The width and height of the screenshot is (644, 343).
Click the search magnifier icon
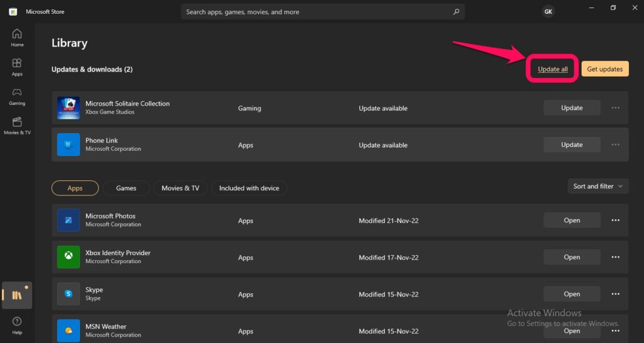click(x=456, y=12)
